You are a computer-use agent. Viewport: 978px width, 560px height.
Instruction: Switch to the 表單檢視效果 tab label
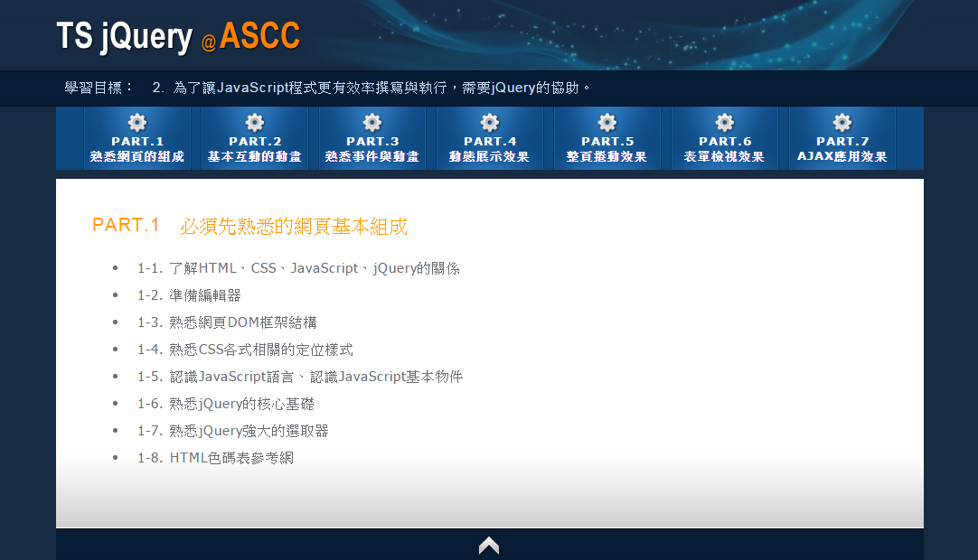click(x=725, y=157)
